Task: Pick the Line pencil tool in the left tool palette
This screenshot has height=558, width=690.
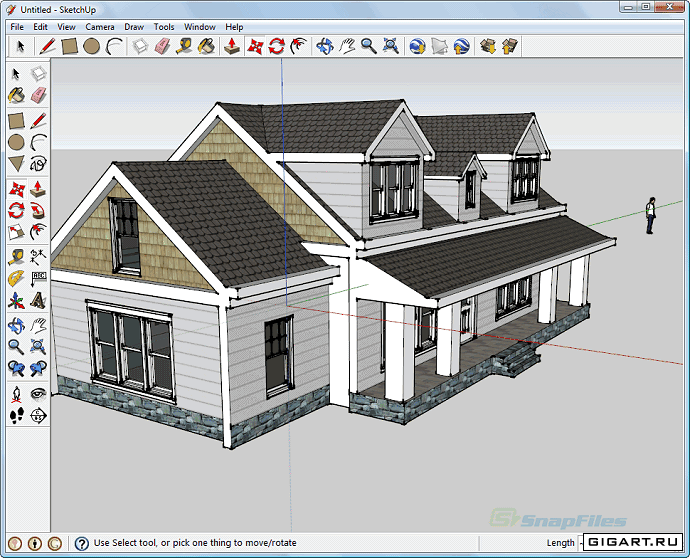Action: coord(38,121)
